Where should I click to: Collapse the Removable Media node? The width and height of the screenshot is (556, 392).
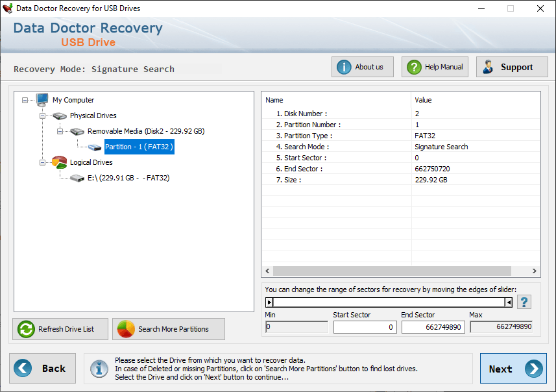60,132
